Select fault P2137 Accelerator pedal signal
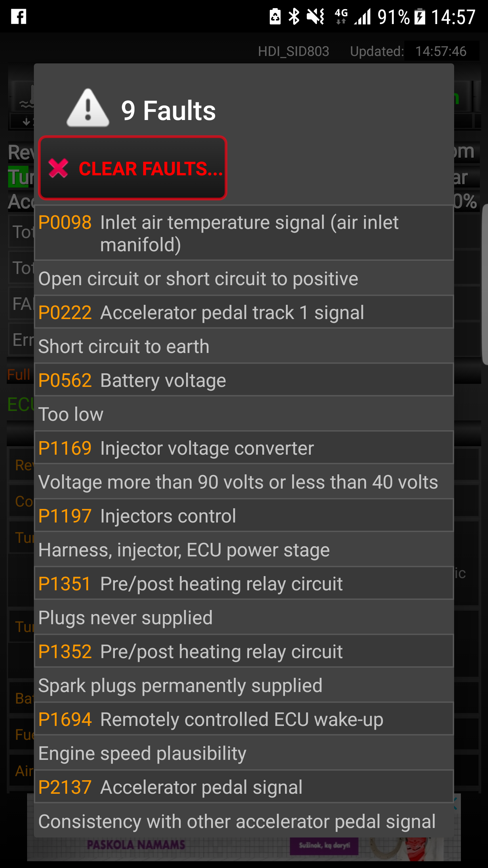Image resolution: width=488 pixels, height=868 pixels. point(244,787)
